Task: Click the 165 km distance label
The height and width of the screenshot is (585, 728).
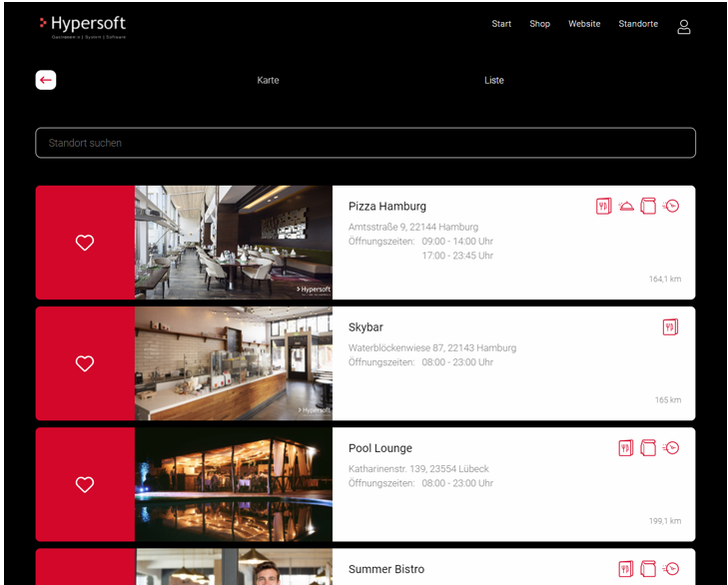Action: coord(668,399)
